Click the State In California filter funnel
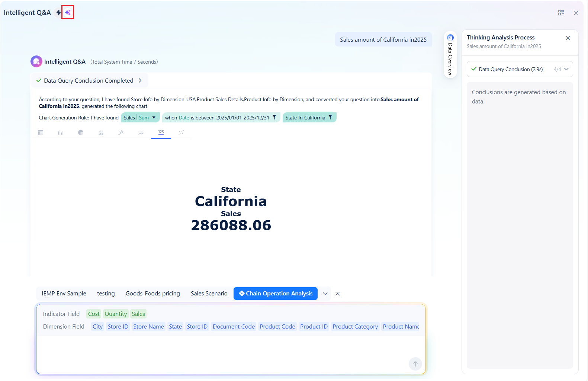 330,117
